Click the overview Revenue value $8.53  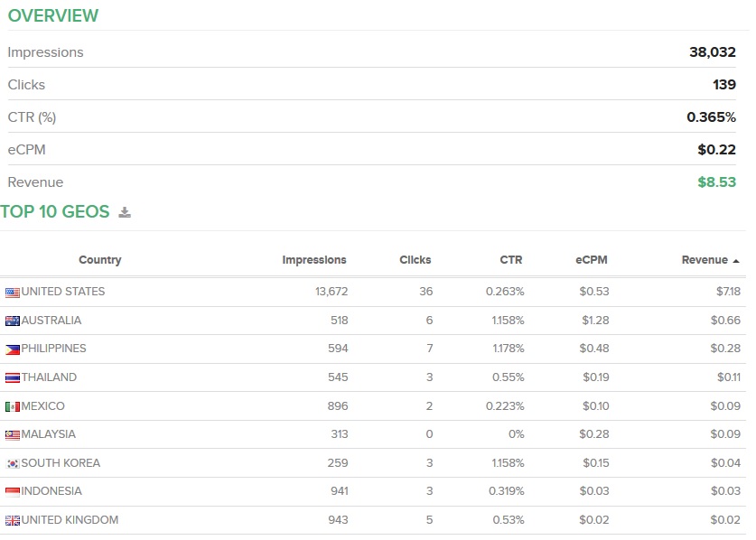(x=716, y=182)
